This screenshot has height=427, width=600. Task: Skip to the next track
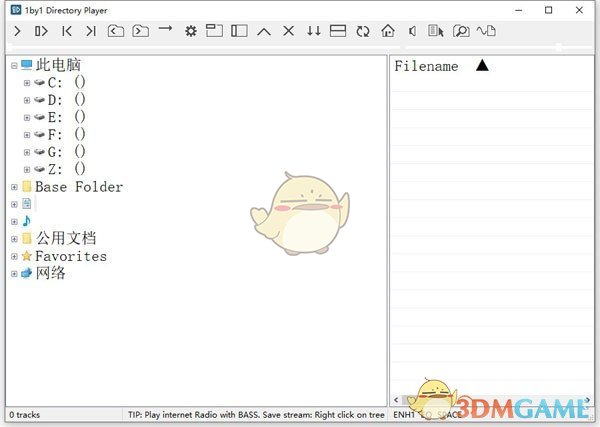91,31
